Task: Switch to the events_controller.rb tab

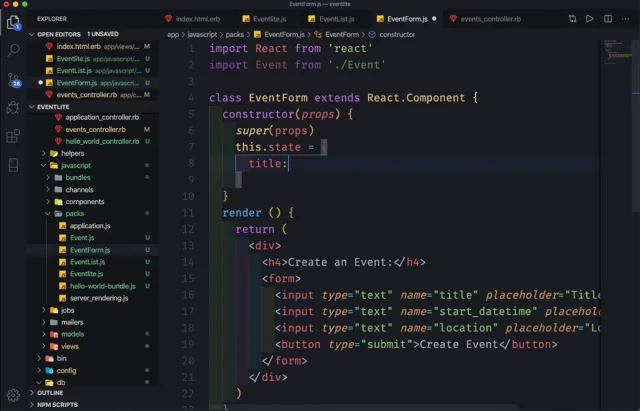Action: 490,18
